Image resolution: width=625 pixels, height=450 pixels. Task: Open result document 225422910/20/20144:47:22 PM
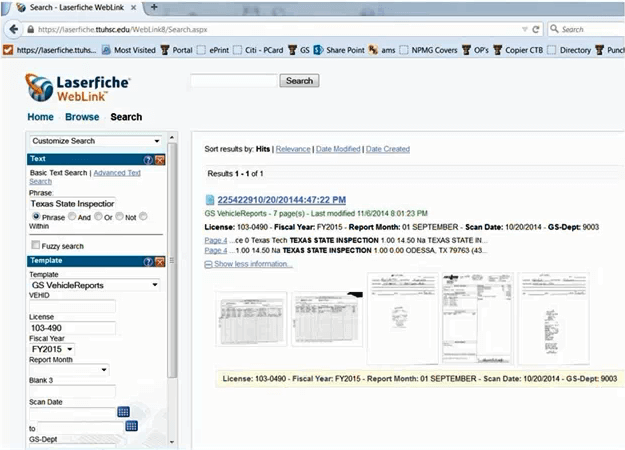tap(281, 200)
